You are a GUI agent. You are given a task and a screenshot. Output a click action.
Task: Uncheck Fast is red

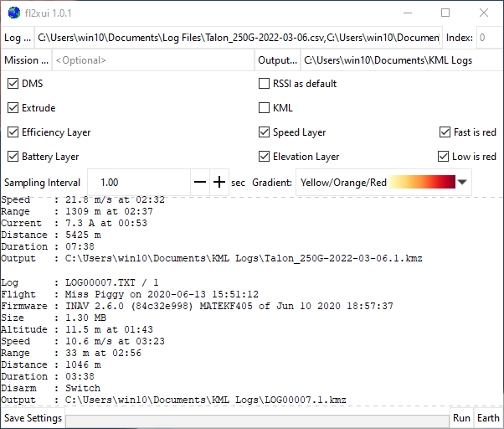click(445, 132)
